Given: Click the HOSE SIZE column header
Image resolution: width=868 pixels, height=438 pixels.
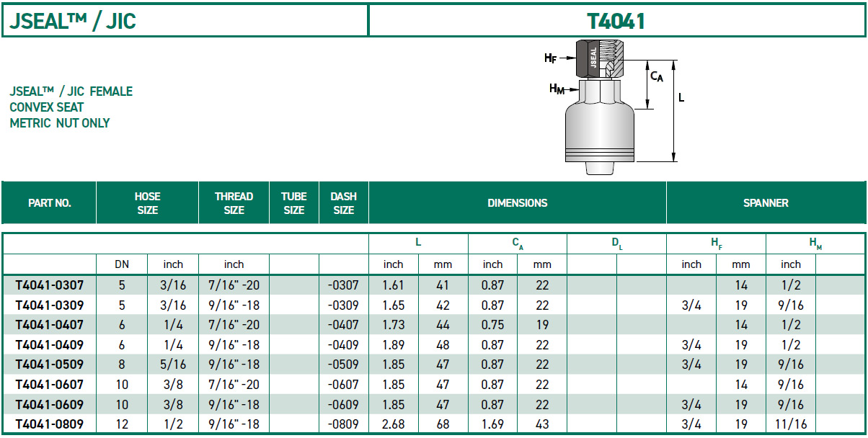Looking at the screenshot, I should pos(148,203).
